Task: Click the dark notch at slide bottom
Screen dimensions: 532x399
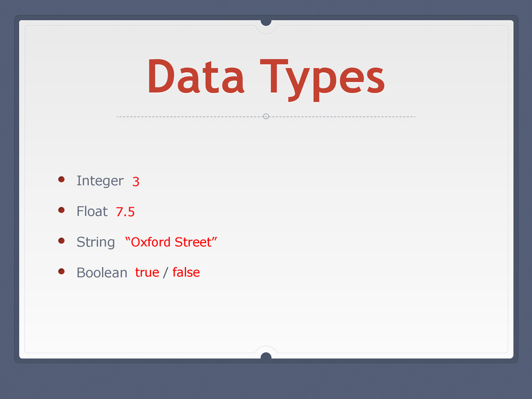Action: point(266,355)
